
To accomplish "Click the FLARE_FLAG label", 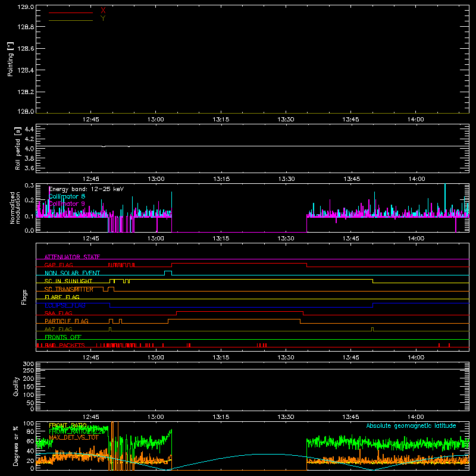I will tap(62, 297).
